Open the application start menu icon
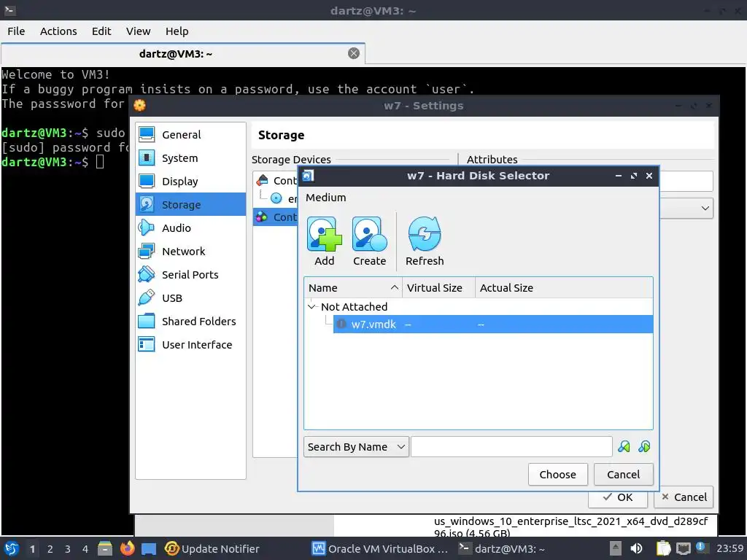Image resolution: width=747 pixels, height=560 pixels. tap(12, 548)
